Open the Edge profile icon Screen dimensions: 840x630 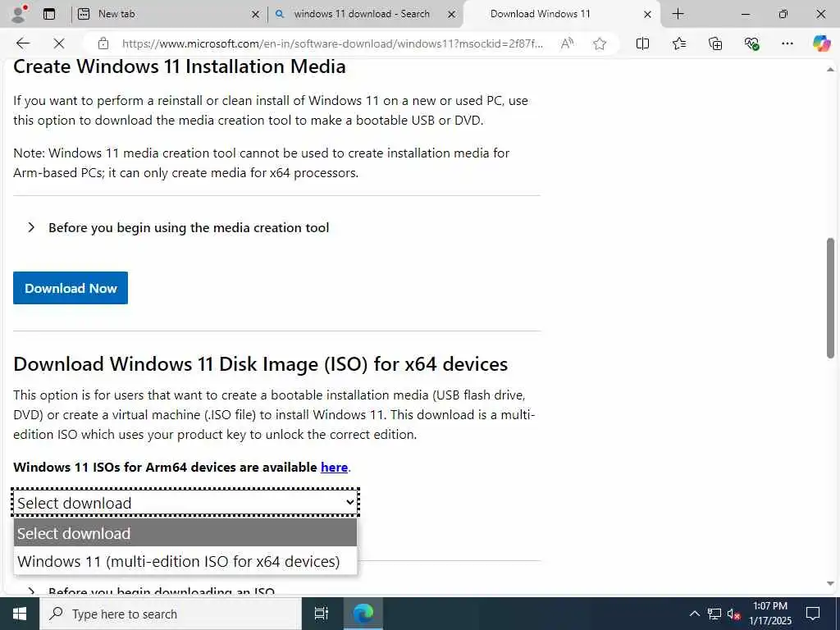20,14
